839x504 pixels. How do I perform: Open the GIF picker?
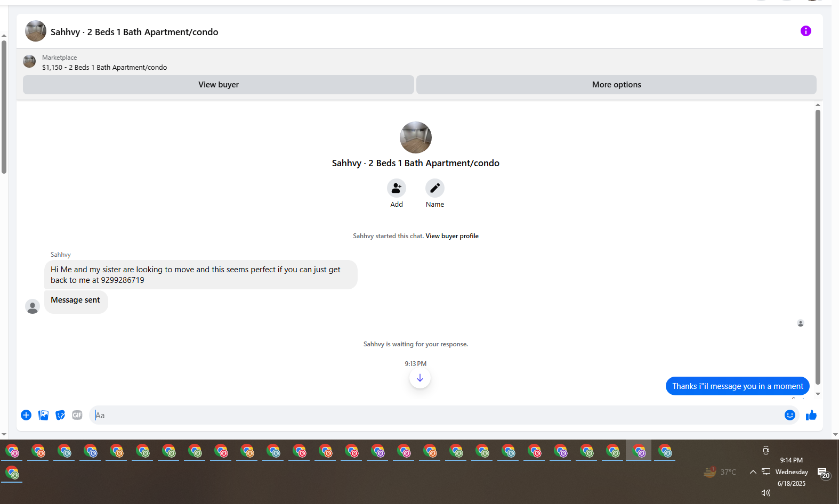click(x=77, y=415)
